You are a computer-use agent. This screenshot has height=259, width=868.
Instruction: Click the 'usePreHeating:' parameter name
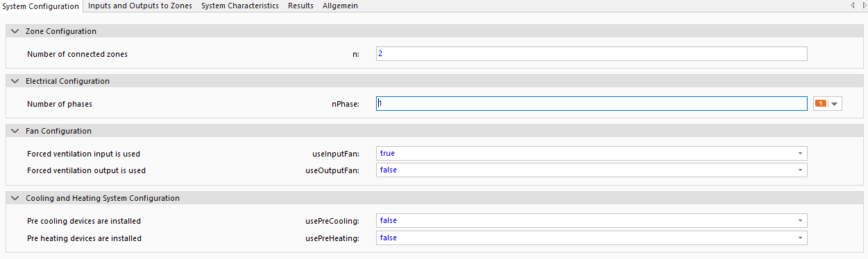point(333,238)
